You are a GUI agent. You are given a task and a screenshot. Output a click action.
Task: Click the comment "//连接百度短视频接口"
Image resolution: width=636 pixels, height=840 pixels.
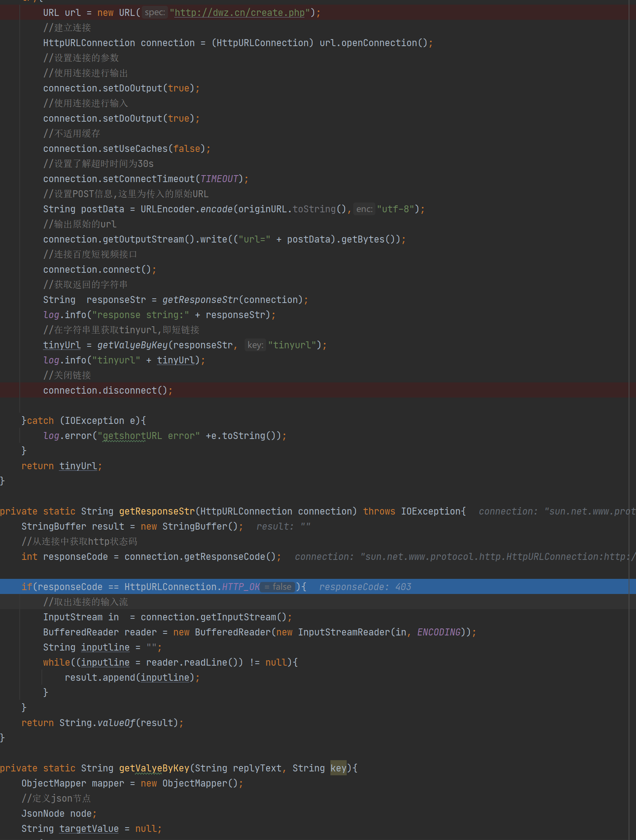[90, 255]
